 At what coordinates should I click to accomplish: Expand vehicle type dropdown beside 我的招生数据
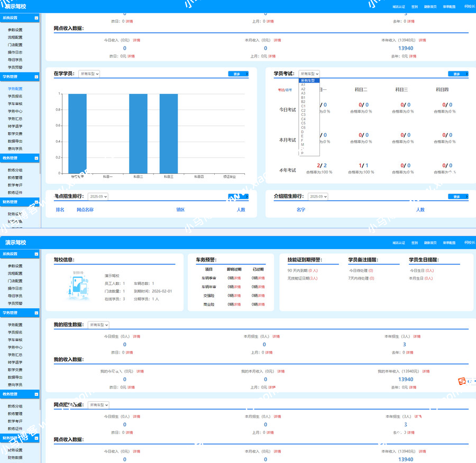(x=99, y=325)
